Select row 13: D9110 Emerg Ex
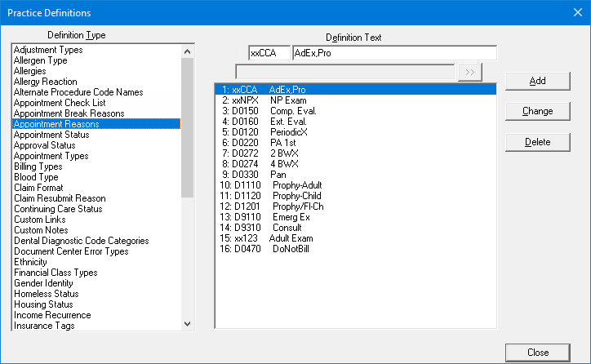Image resolution: width=591 pixels, height=364 pixels. click(356, 217)
